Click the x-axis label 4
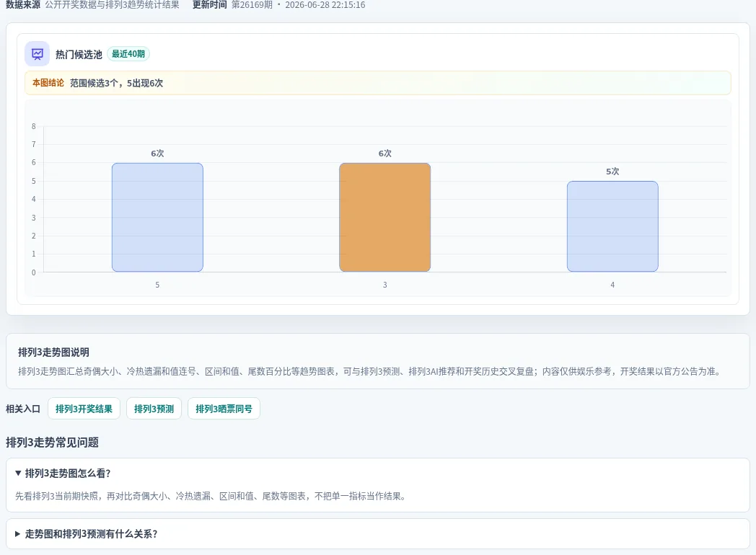 coord(612,285)
